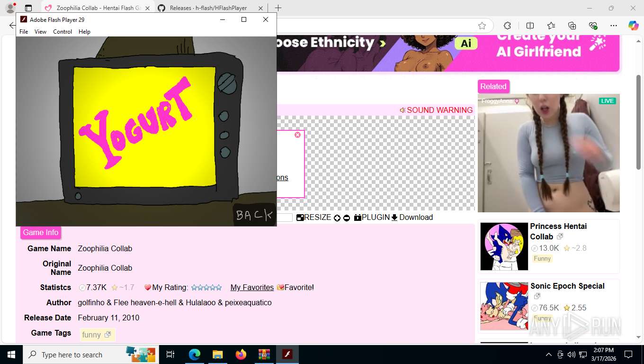Select the Flash Player taskbar icon

pyautogui.click(x=287, y=355)
